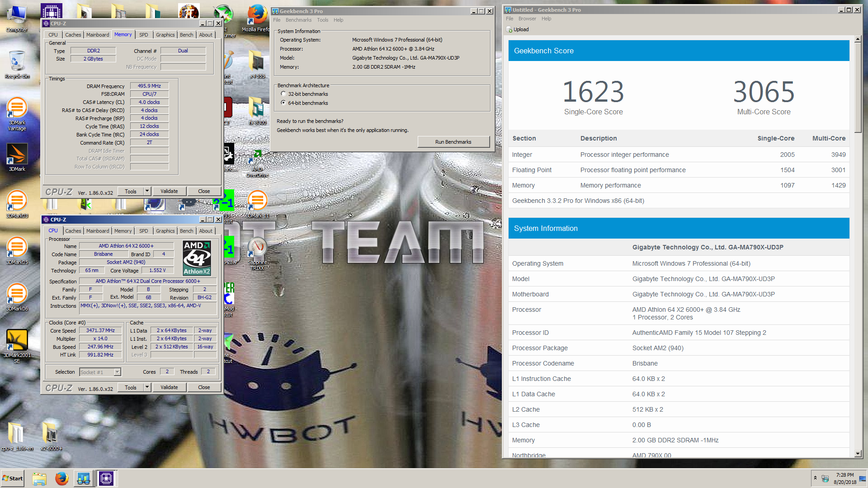868x488 pixels.
Task: Open the Bench tab in the CPU-tab CPU-Z window
Action: pos(186,231)
